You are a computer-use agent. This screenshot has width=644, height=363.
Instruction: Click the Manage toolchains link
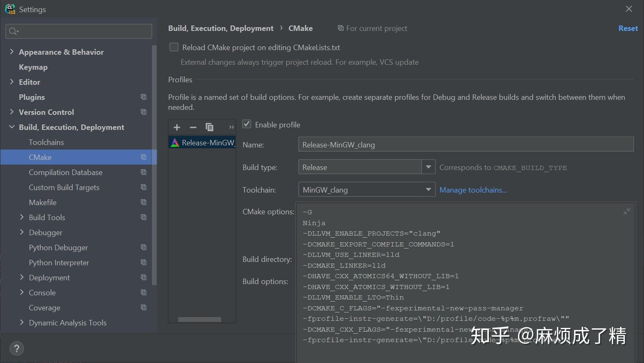click(x=473, y=190)
